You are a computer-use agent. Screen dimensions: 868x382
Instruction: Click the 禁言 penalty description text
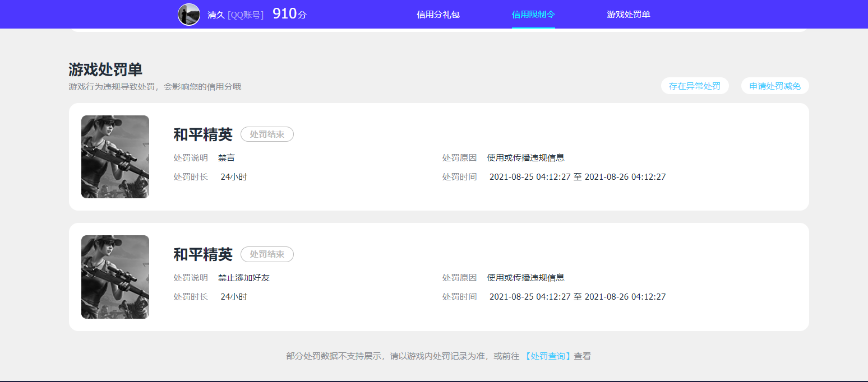pyautogui.click(x=227, y=157)
